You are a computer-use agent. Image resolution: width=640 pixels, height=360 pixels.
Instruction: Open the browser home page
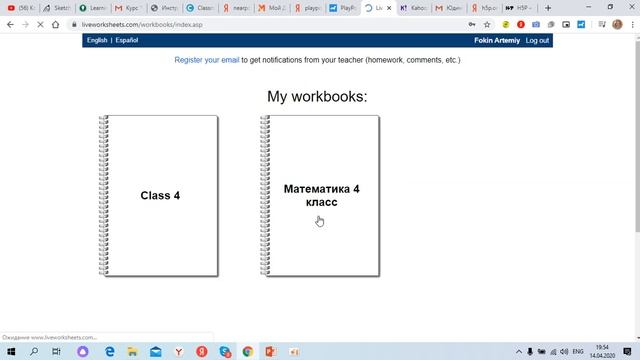pos(56,24)
